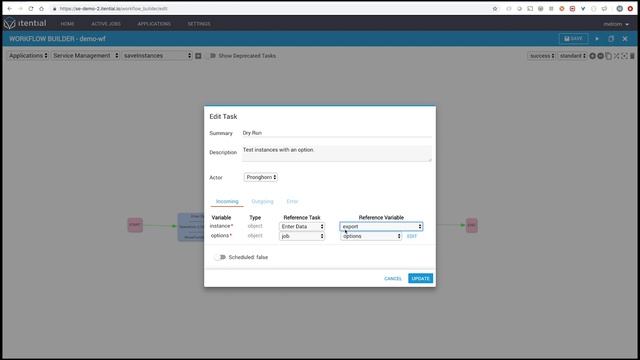Switch to the Outgoing tab
640x360 pixels.
262,201
